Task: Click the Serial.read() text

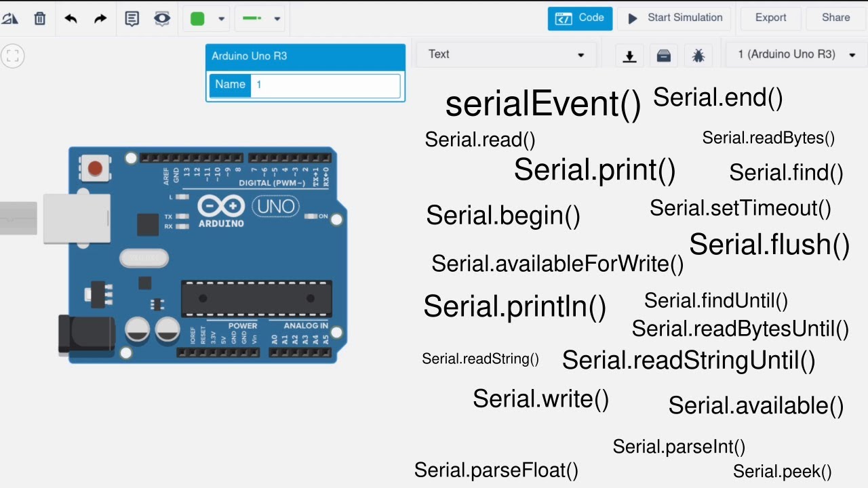Action: (x=480, y=140)
